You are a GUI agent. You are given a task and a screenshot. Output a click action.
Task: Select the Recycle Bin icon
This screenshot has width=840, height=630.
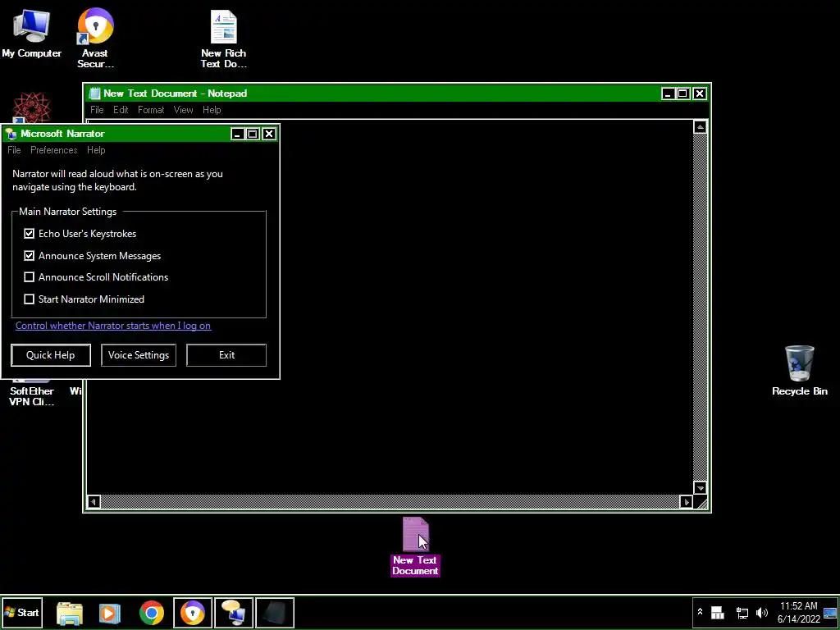click(x=799, y=371)
